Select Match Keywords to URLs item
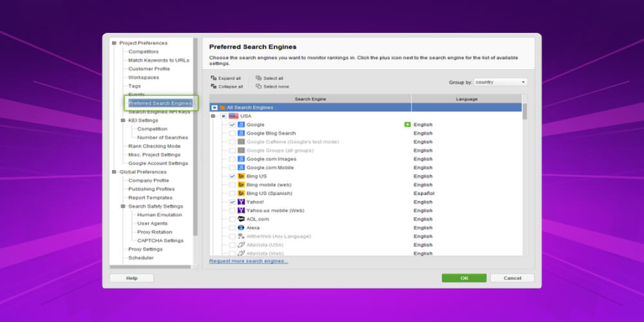Screen dimensions: 644x322 tap(158, 61)
